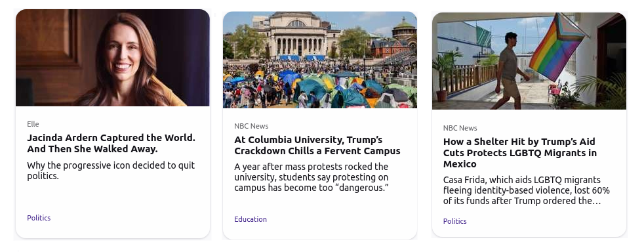Click "NBC News" label above shelter headline
This screenshot has width=644, height=252.
pos(460,128)
